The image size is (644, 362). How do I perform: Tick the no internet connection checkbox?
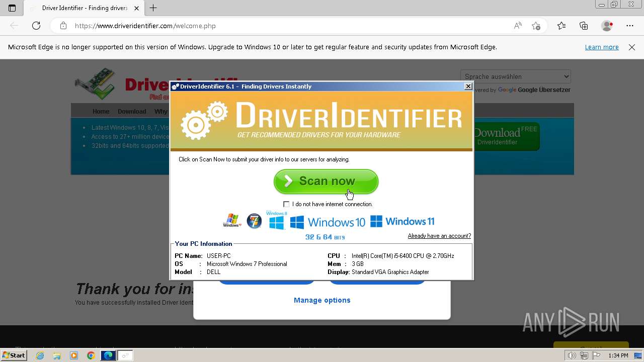point(286,204)
